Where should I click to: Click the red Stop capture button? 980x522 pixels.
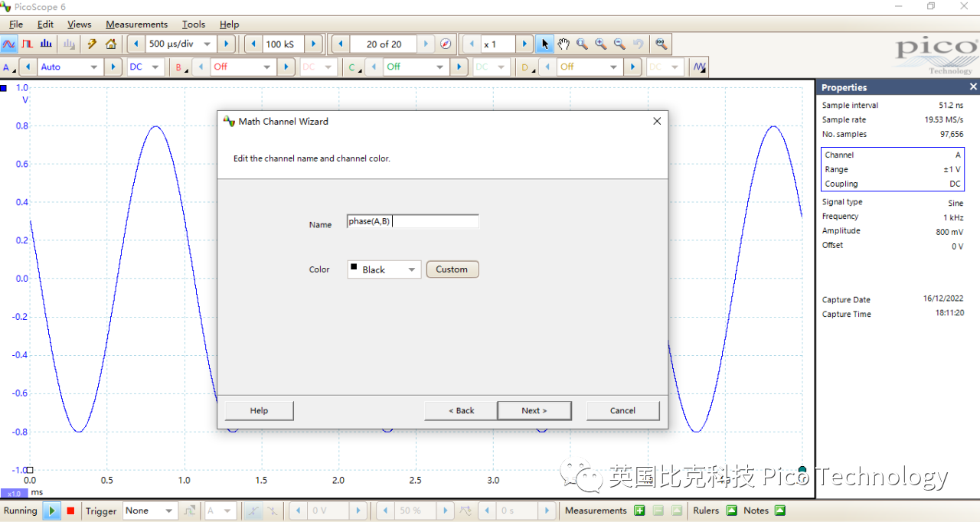point(70,511)
